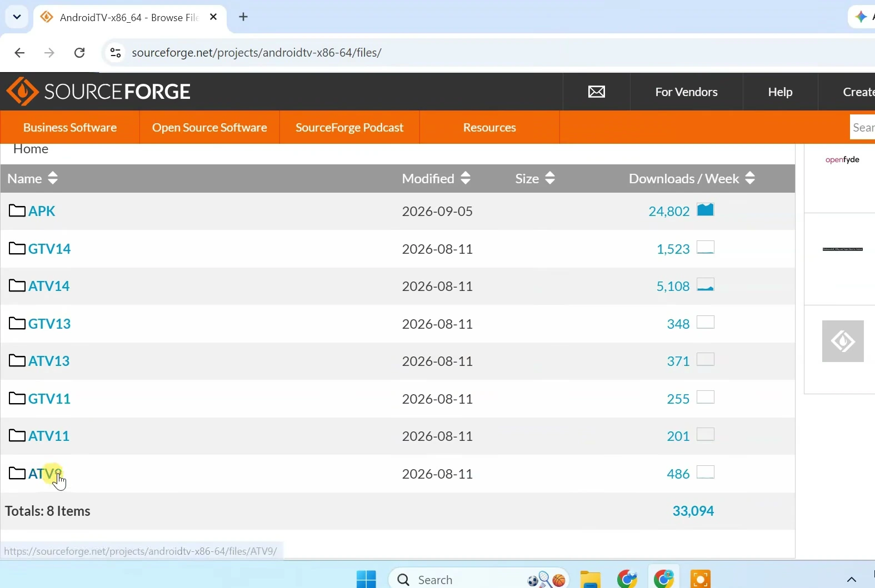This screenshot has height=588, width=875.
Task: View GTV14 download stats chart icon
Action: click(706, 247)
